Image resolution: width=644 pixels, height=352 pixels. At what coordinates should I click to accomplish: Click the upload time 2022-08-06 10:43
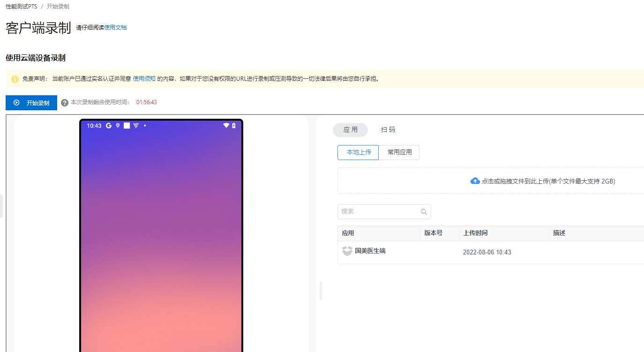(487, 253)
